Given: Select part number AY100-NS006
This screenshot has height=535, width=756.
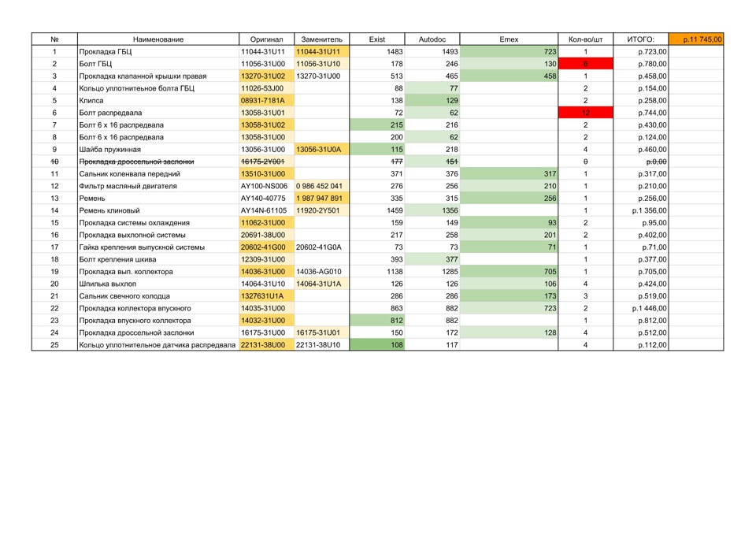Looking at the screenshot, I should coord(266,186).
